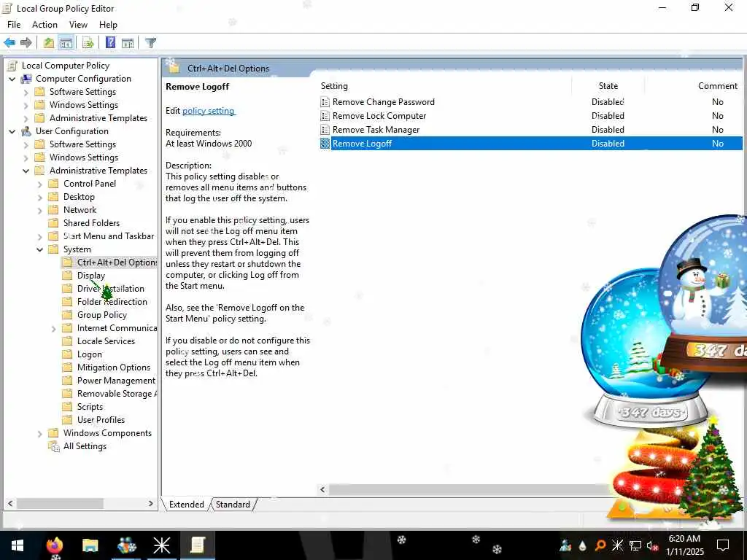Expand the Desktop tree node
Image resolution: width=747 pixels, height=560 pixels.
[40, 197]
